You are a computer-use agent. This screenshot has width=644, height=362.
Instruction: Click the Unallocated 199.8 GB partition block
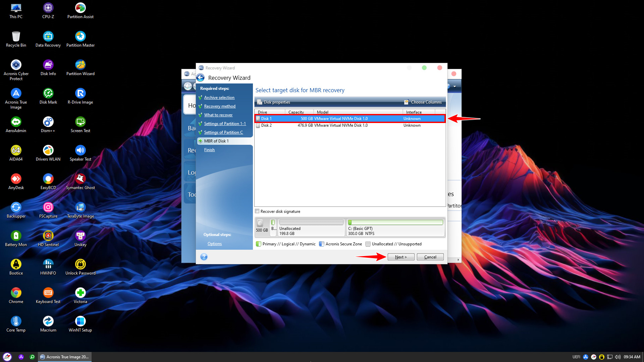coord(311,228)
